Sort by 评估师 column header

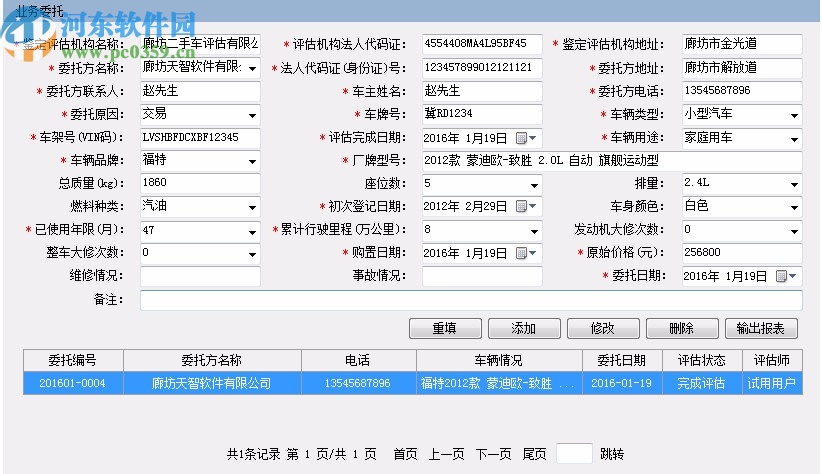pos(772,360)
